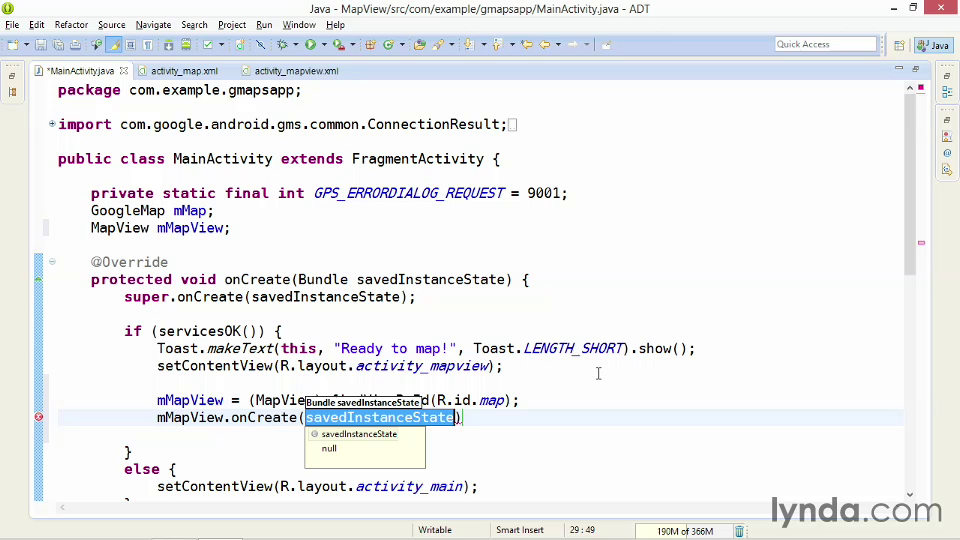Expand the folded import statements

pyautogui.click(x=52, y=124)
